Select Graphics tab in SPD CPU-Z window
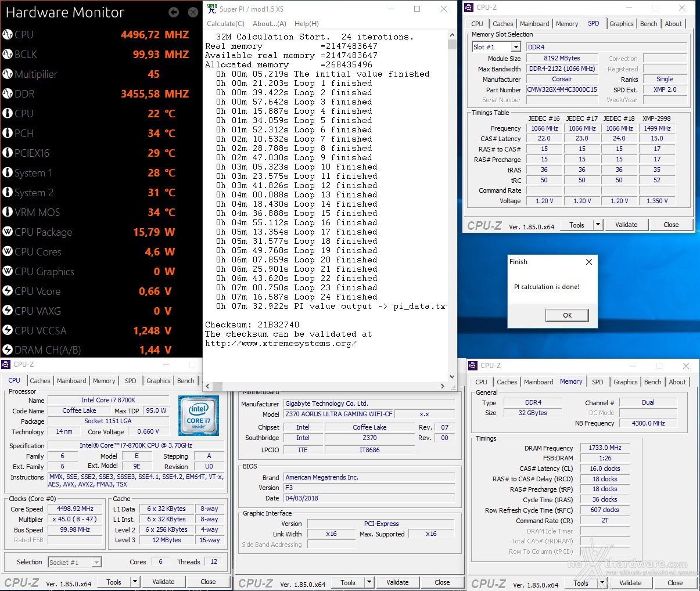Viewport: 700px width, 591px height. pyautogui.click(x=622, y=24)
